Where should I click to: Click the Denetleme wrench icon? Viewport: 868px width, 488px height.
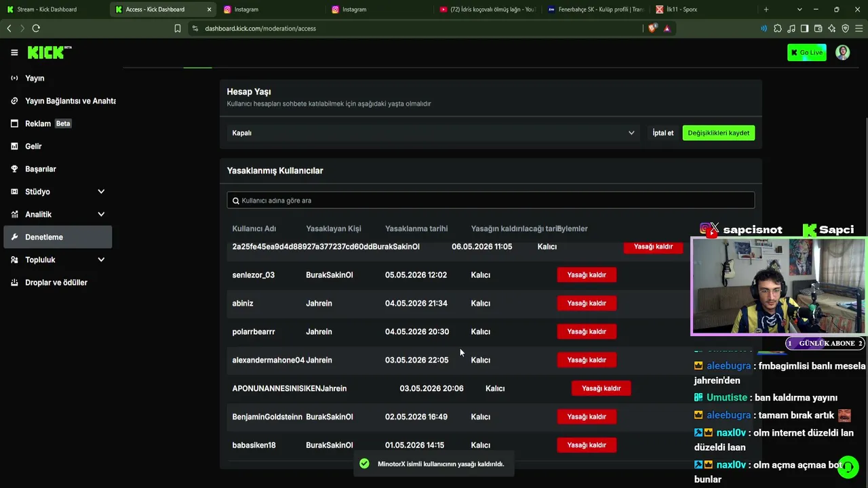[14, 237]
